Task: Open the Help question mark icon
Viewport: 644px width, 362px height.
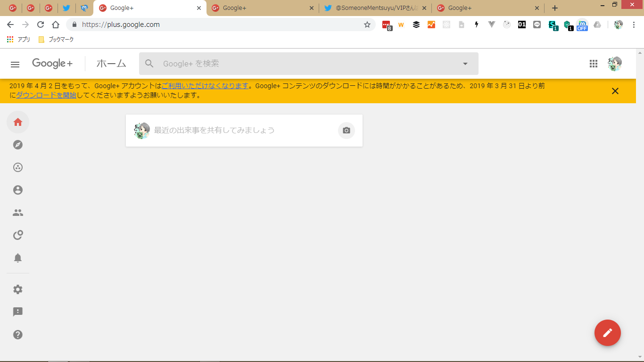Action: [x=18, y=335]
